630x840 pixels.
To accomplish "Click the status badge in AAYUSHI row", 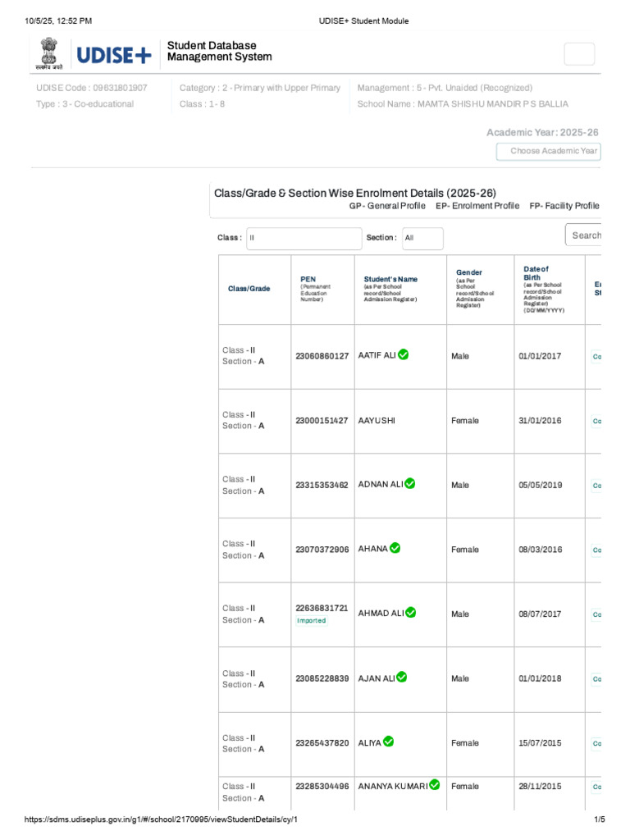I will (x=596, y=421).
